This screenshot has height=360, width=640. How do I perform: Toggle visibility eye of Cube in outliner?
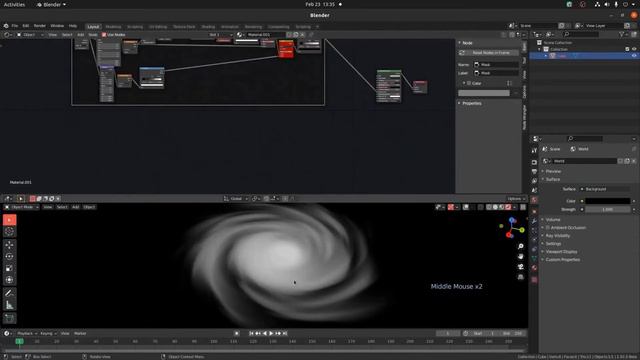(x=634, y=56)
